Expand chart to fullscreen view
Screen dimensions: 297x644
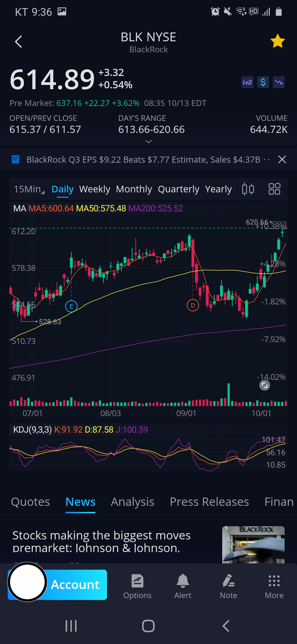[x=265, y=385]
